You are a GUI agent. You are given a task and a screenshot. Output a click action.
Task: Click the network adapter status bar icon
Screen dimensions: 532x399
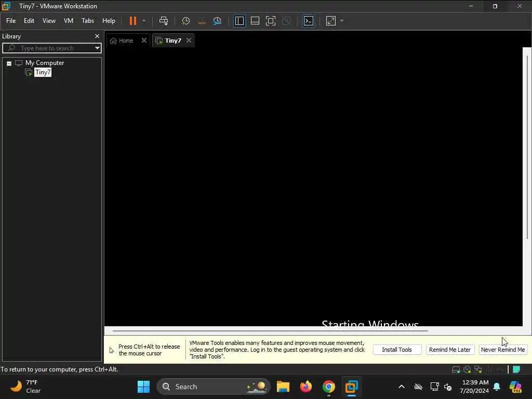tap(478, 369)
